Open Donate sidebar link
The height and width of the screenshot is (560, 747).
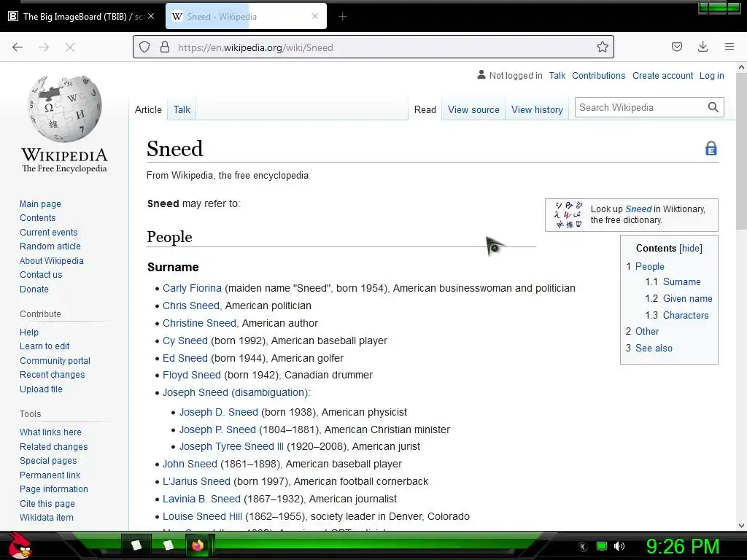[x=34, y=289]
